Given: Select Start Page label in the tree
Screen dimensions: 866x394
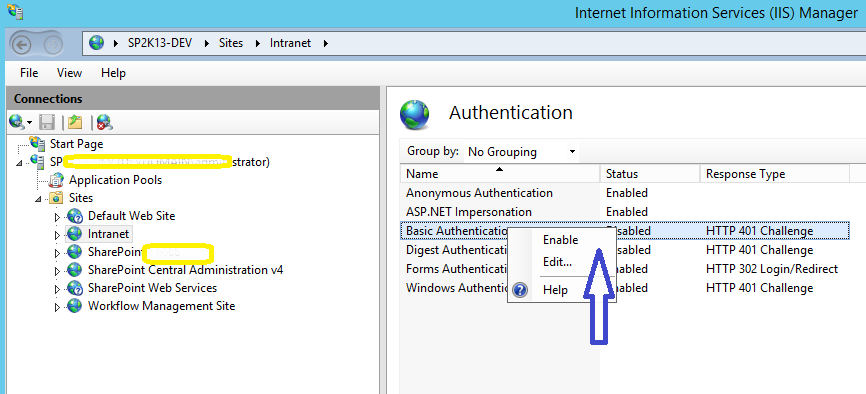Looking at the screenshot, I should tap(77, 144).
